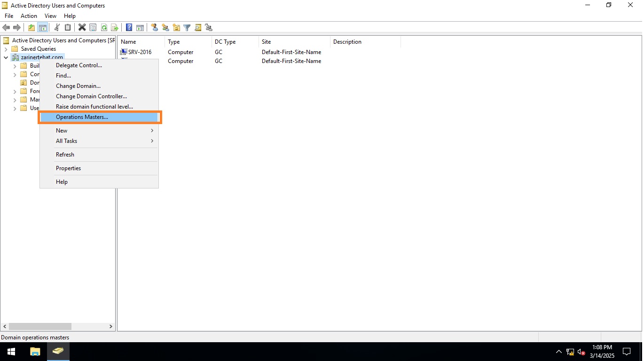This screenshot has width=644, height=361.
Task: Click the network tray icon
Action: click(570, 352)
